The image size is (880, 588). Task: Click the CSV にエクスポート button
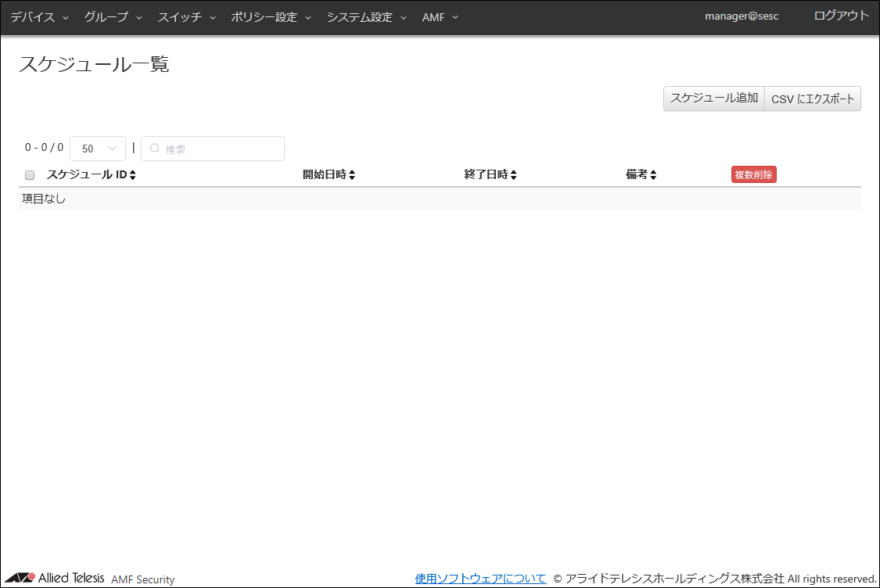pyautogui.click(x=813, y=99)
